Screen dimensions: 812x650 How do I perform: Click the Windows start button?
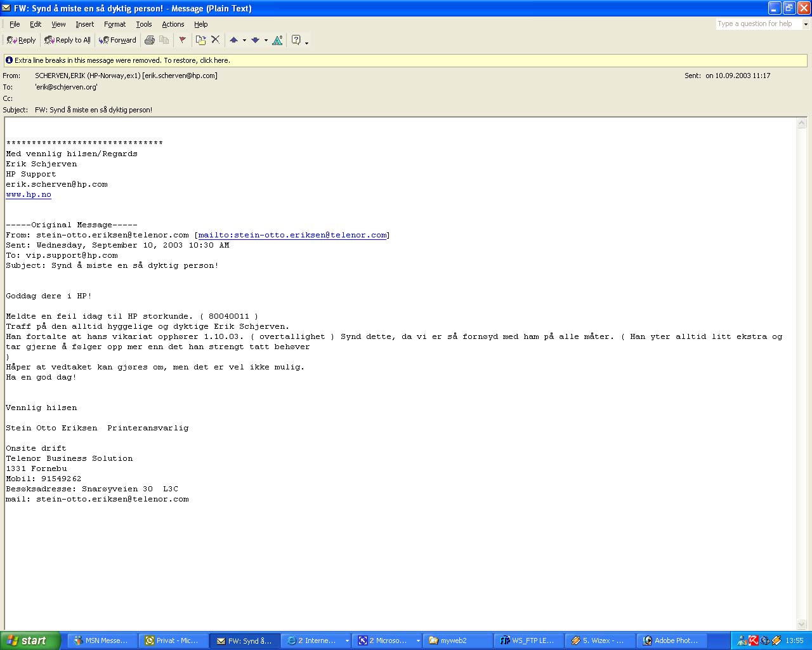coord(30,640)
